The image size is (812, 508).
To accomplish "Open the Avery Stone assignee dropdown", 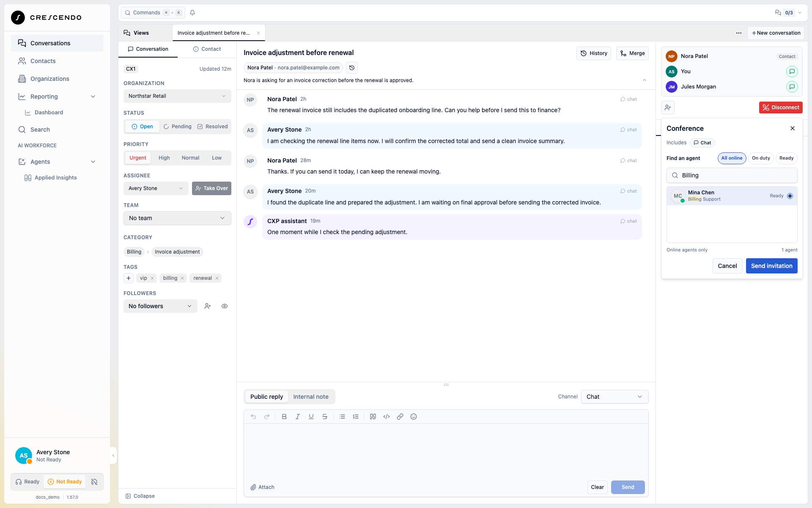I will [156, 188].
